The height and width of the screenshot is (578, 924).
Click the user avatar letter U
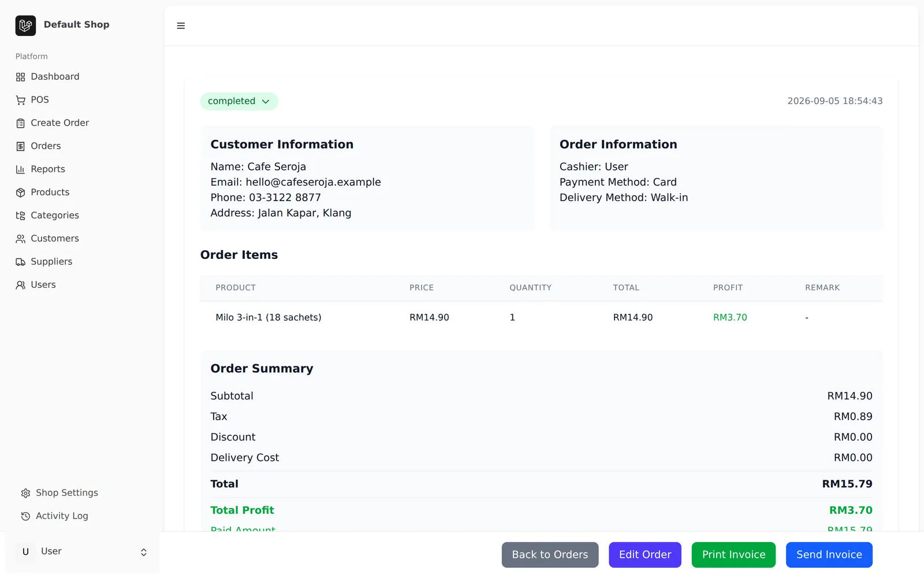25,551
